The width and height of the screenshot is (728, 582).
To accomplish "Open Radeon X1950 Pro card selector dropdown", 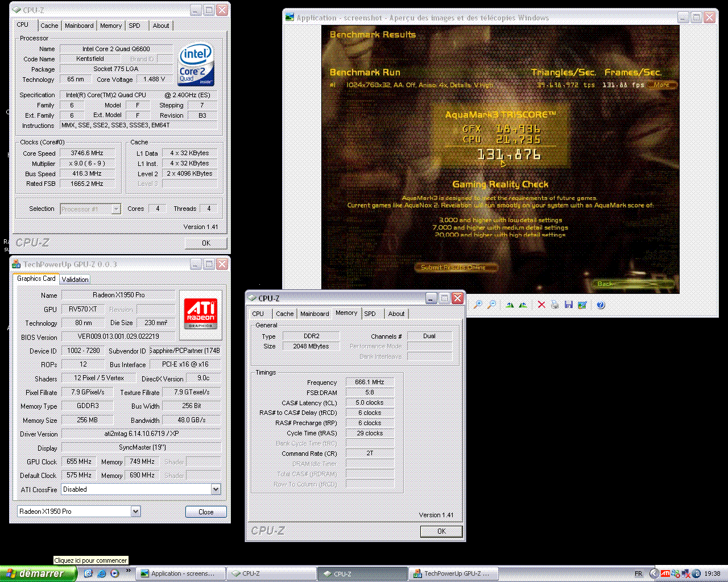I will tap(135, 512).
